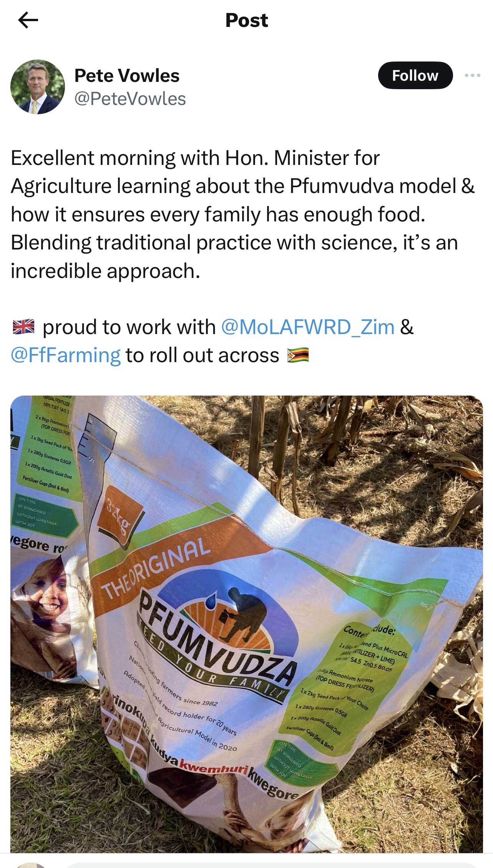Tap the Post header title
The height and width of the screenshot is (868, 493).
tap(247, 20)
